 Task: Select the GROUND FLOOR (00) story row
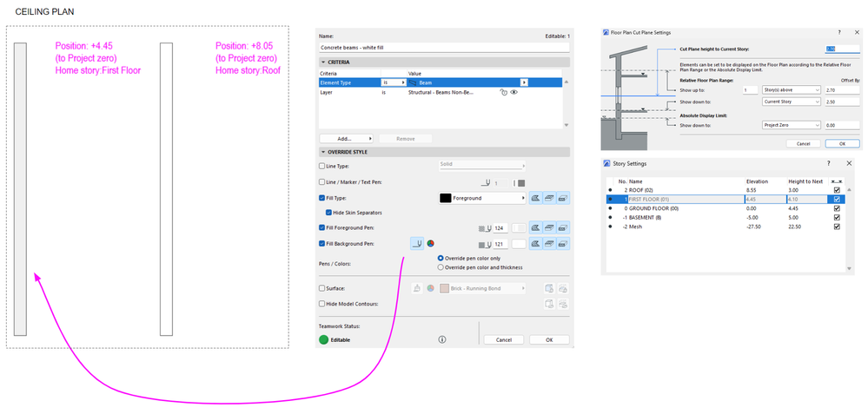tap(726, 208)
